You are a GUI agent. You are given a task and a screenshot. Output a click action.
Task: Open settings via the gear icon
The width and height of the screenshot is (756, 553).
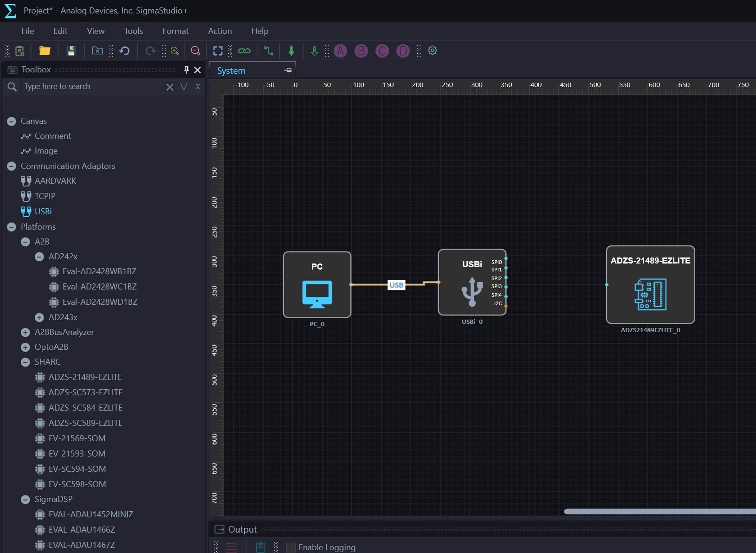tap(433, 51)
